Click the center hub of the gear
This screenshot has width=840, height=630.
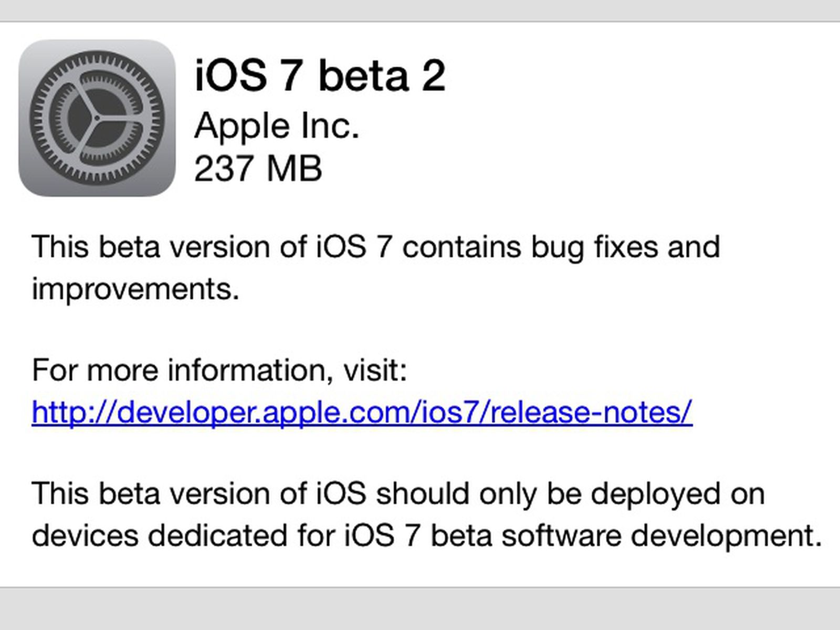pos(96,119)
